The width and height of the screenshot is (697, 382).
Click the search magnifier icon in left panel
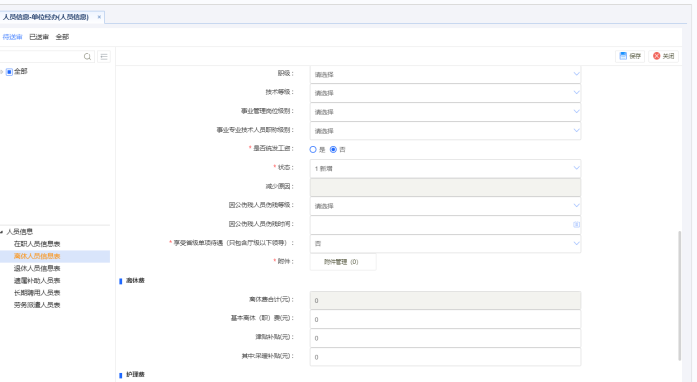point(87,56)
